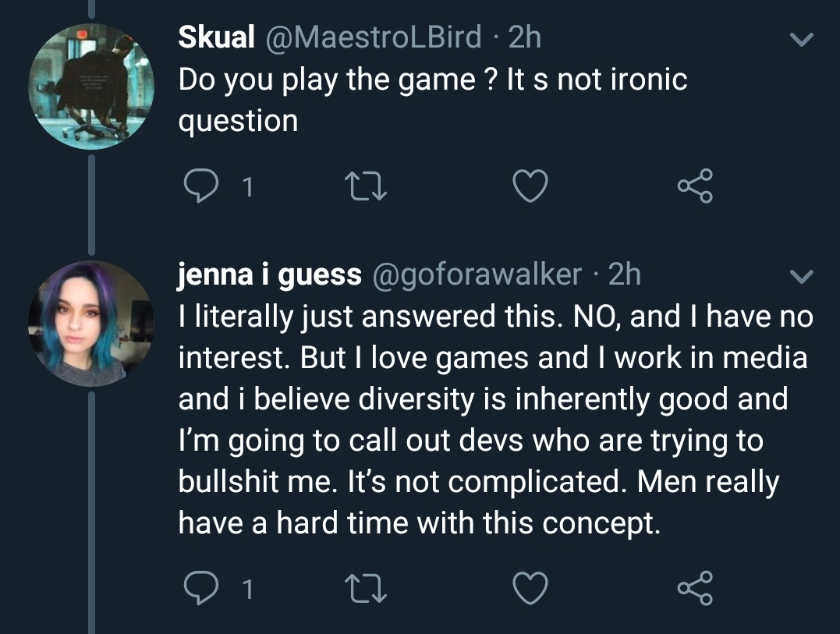Tap the 'jenna i guess' display name

(x=270, y=274)
